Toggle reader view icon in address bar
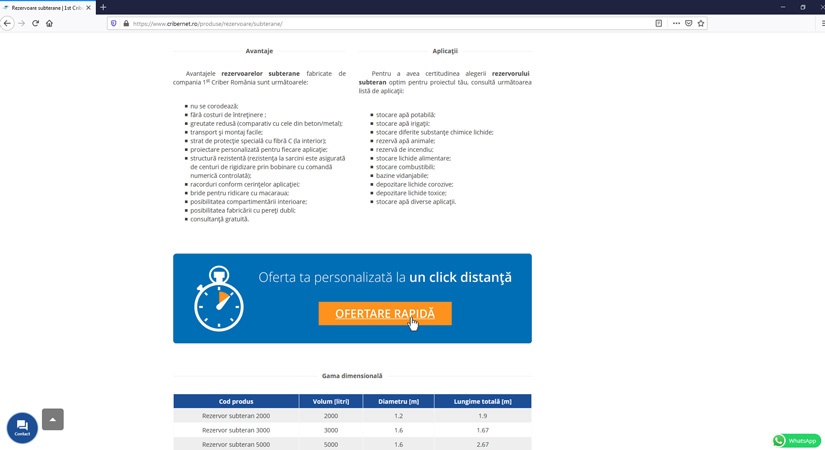Image resolution: width=825 pixels, height=450 pixels. pos(658,23)
